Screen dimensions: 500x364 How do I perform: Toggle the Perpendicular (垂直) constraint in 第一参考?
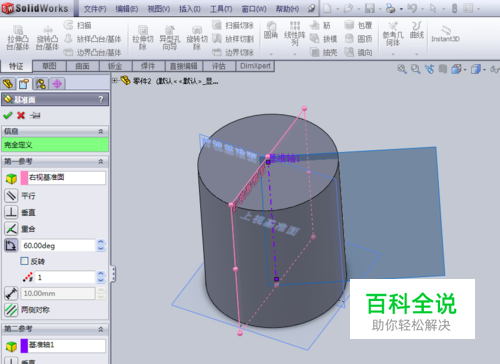11,212
